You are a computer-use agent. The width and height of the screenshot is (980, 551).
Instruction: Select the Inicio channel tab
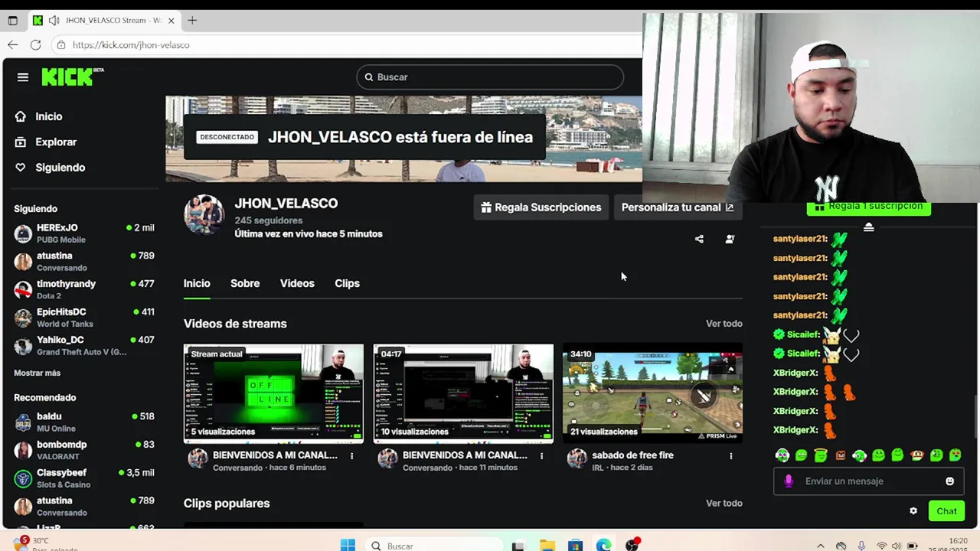point(197,283)
